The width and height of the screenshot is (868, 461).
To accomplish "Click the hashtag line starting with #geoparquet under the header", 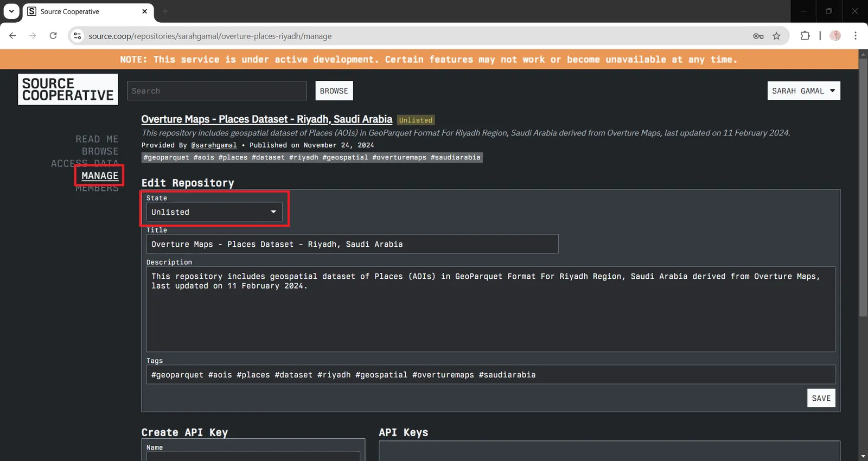I will (312, 157).
